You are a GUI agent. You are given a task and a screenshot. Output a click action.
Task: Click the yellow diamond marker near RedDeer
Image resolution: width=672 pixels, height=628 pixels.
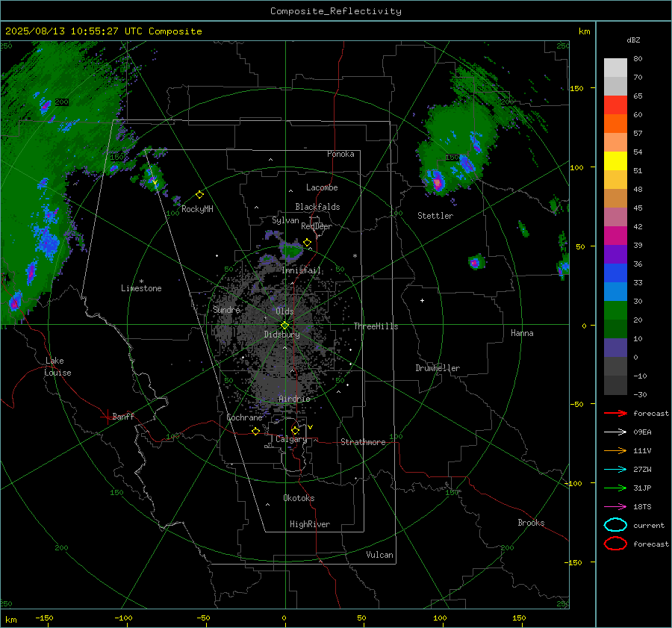coord(307,243)
